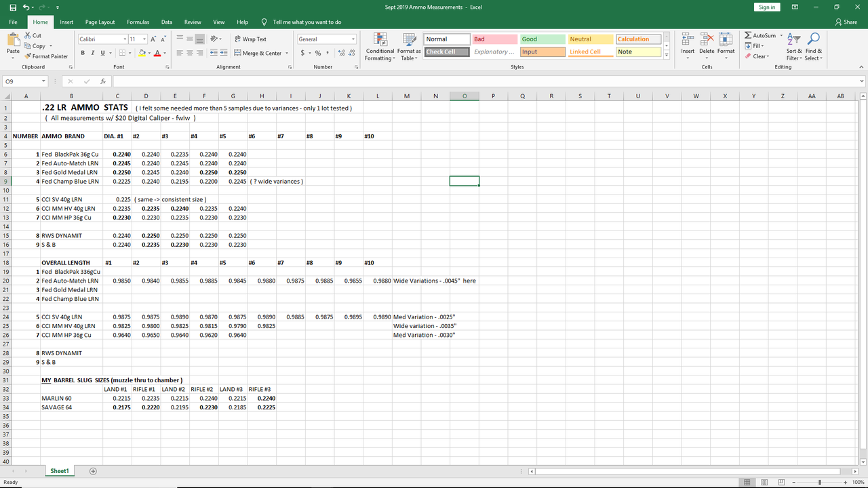Switch to the Review tab
This screenshot has height=488, width=868.
(193, 22)
